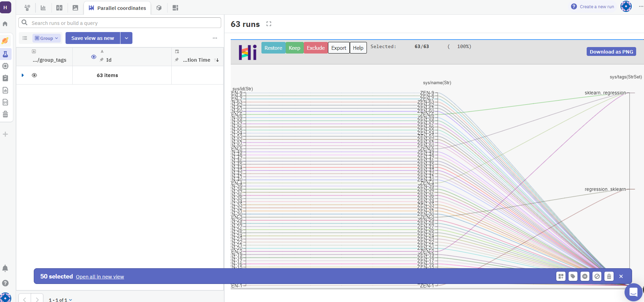Go to next page arrow

pos(37,299)
